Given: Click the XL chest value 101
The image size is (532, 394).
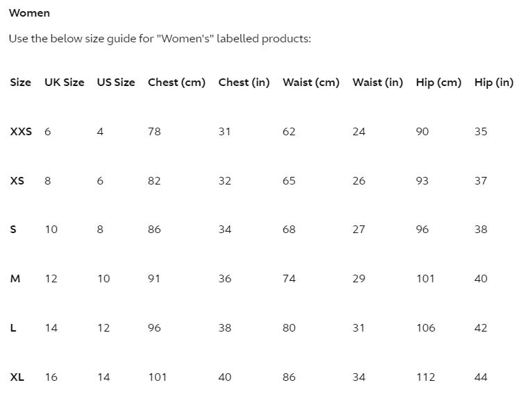Looking at the screenshot, I should [x=158, y=377].
